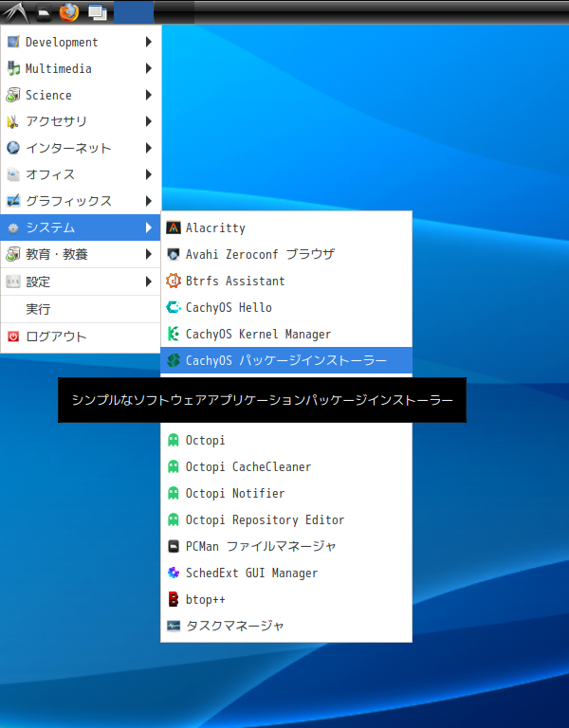Click the PCMan file manager icon
569x728 pixels.
point(174,546)
